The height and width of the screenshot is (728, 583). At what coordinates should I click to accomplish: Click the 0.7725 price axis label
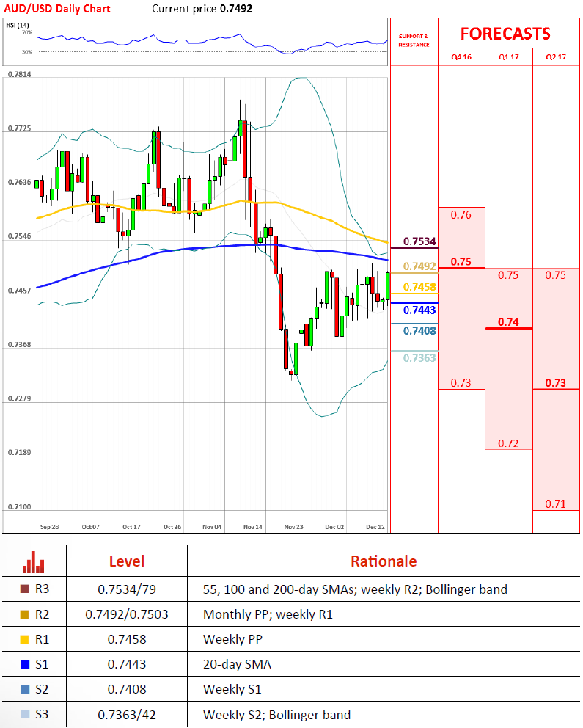click(x=20, y=128)
